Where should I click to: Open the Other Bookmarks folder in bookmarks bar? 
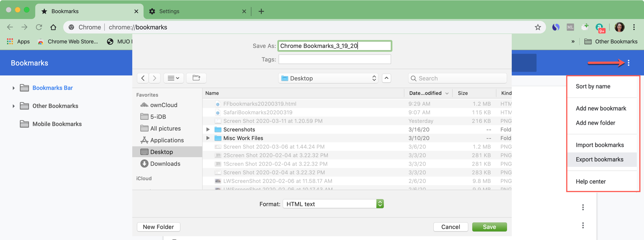[x=611, y=42]
